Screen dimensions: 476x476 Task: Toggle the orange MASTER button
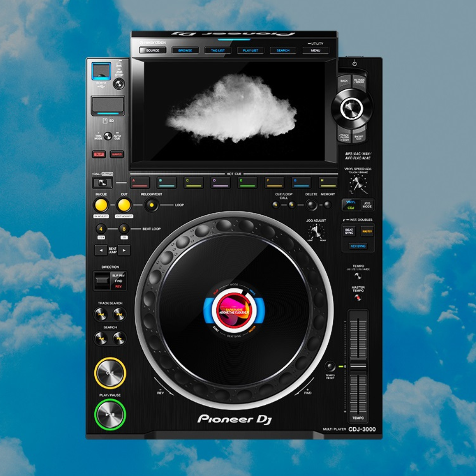pos(367,231)
